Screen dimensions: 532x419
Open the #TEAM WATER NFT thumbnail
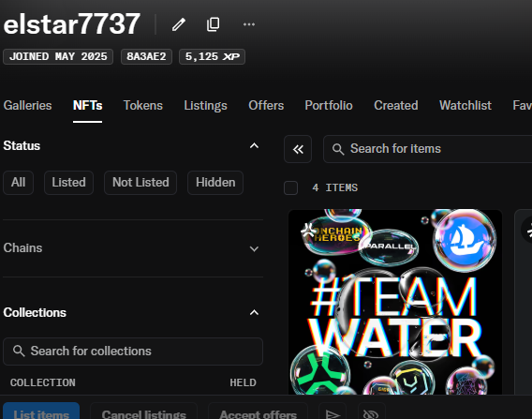(x=395, y=302)
